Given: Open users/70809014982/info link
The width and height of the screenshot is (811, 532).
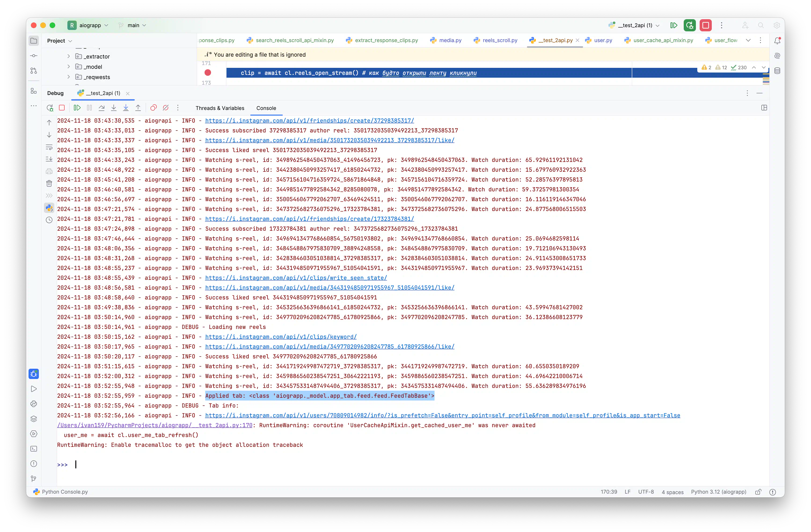Looking at the screenshot, I should point(443,415).
